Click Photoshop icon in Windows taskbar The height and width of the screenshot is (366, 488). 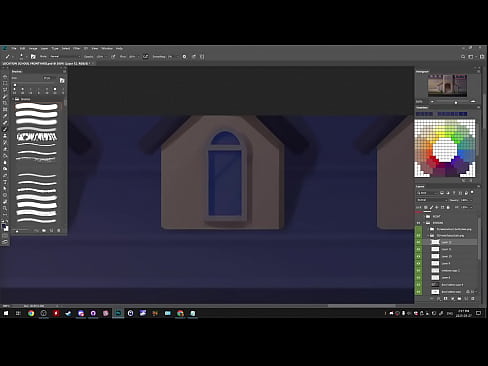pyautogui.click(x=118, y=313)
